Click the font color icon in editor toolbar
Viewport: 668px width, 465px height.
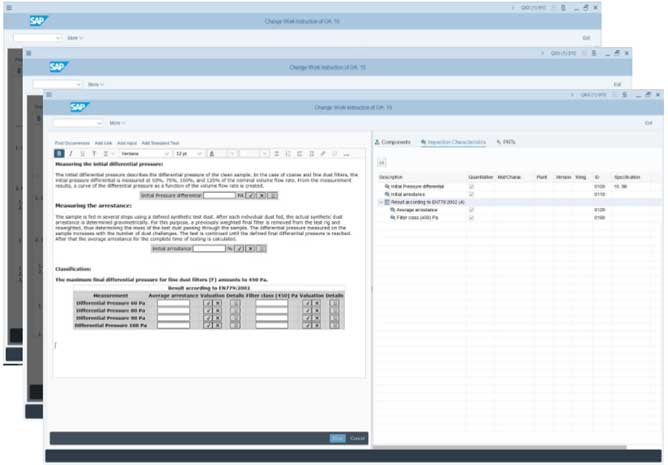[x=212, y=153]
